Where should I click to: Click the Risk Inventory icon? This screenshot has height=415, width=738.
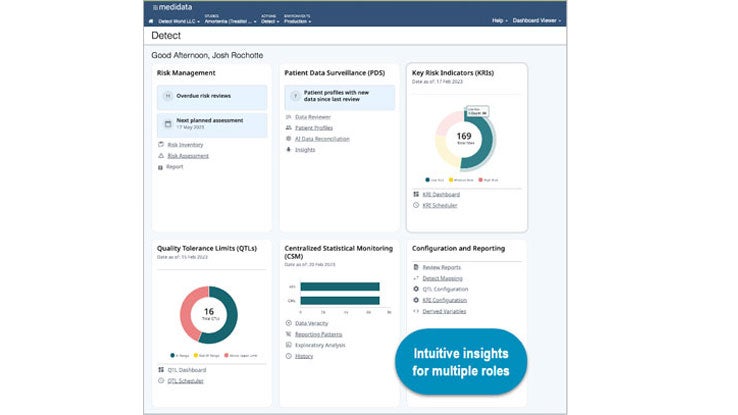click(x=160, y=144)
